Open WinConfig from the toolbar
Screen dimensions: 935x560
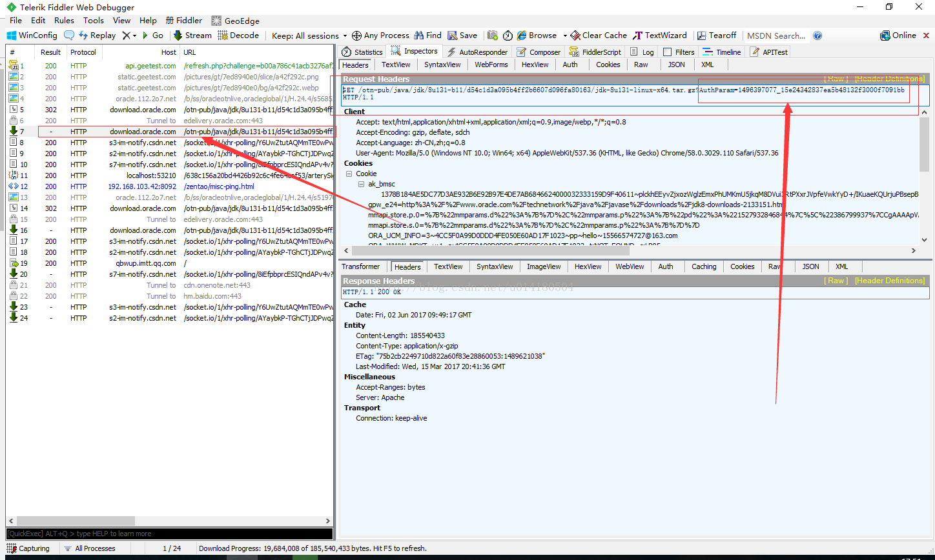[x=32, y=35]
